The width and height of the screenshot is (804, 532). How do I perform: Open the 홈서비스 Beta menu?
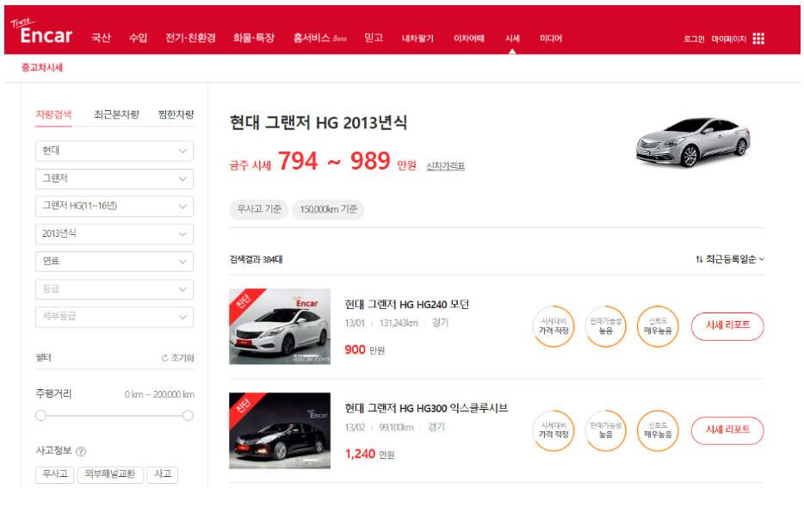(320, 38)
